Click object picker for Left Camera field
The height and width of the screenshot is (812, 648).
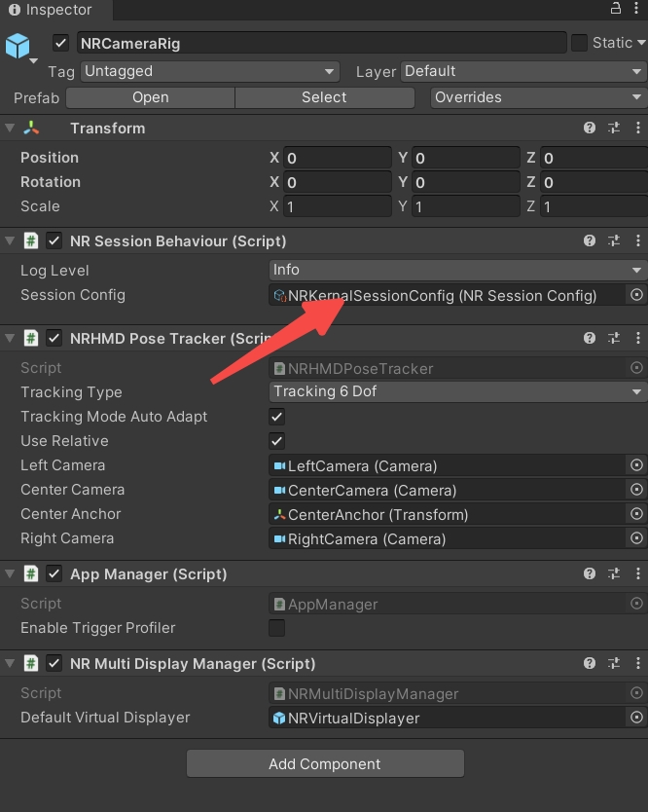636,466
